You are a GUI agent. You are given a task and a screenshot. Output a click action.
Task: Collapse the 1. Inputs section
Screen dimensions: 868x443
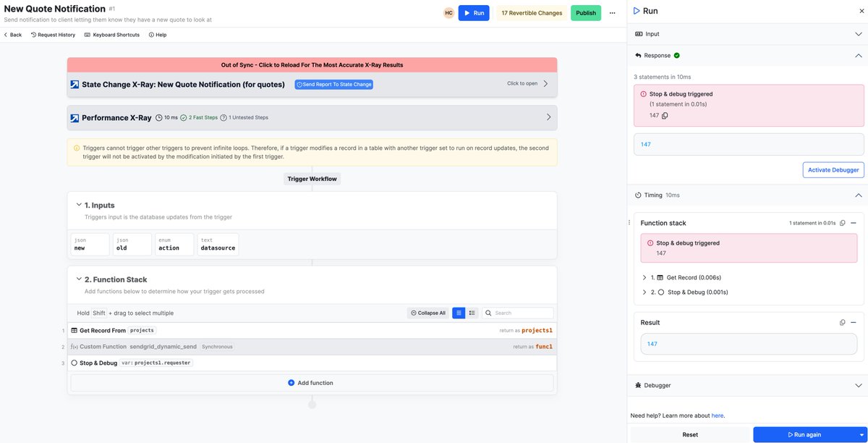pos(79,205)
